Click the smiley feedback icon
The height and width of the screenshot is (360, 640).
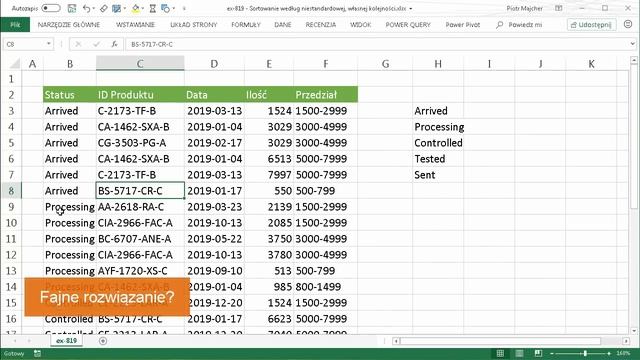(628, 24)
